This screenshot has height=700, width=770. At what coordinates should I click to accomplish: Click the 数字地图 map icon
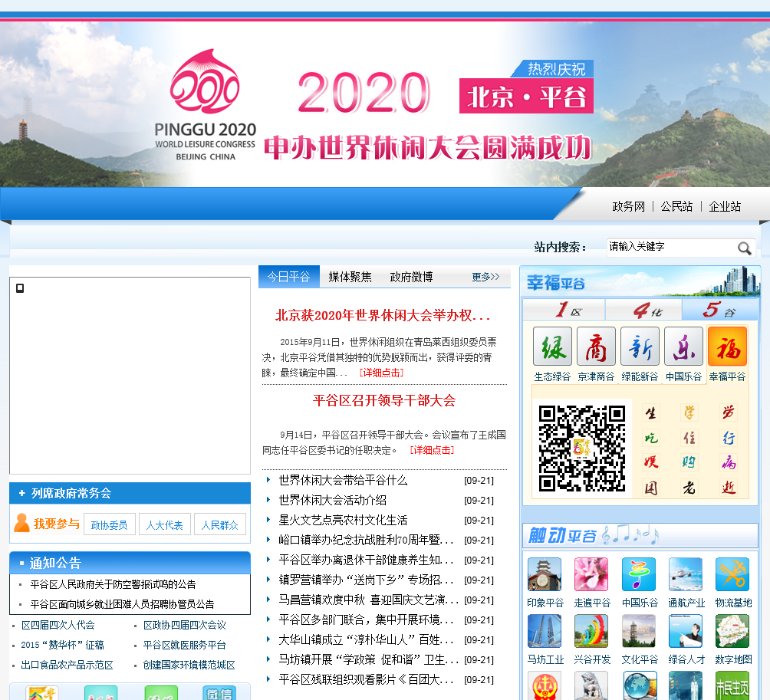(x=732, y=631)
